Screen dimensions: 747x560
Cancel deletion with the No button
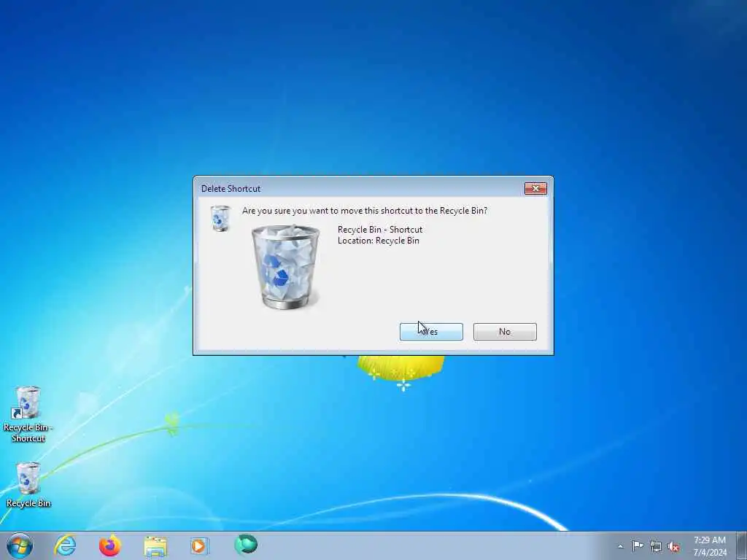pyautogui.click(x=505, y=332)
